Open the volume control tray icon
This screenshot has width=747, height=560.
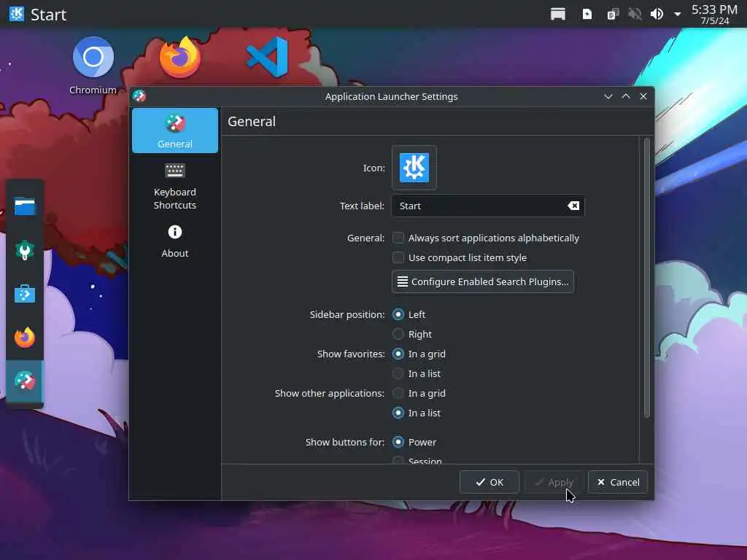coord(657,15)
